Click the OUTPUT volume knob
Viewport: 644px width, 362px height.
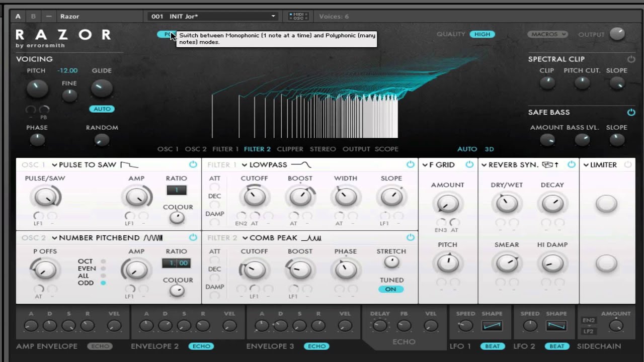pos(617,34)
